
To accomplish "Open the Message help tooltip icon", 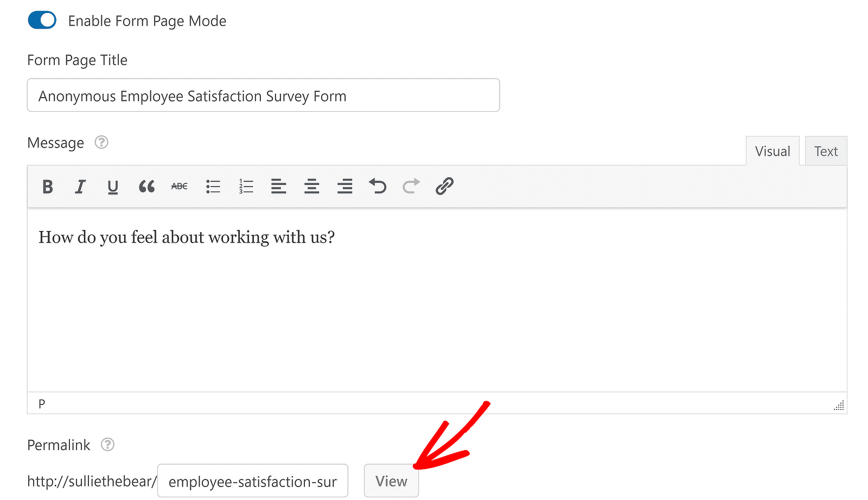I will click(x=101, y=142).
